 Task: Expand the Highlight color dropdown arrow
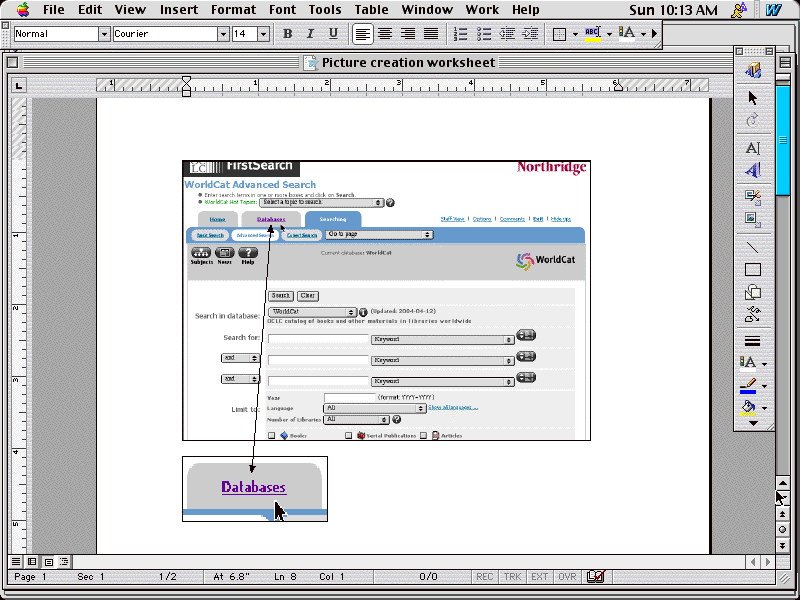click(x=609, y=34)
